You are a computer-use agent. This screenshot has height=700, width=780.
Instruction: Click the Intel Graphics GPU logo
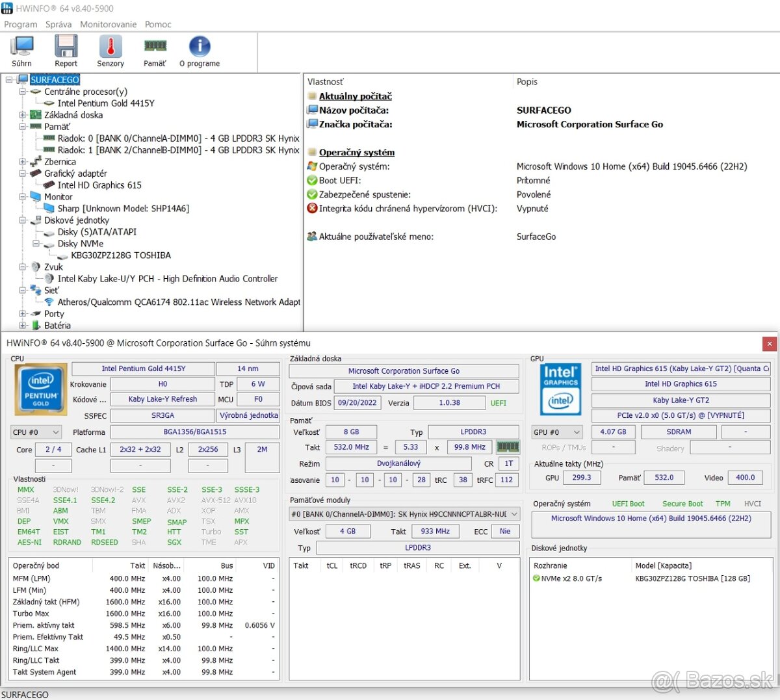tap(560, 389)
